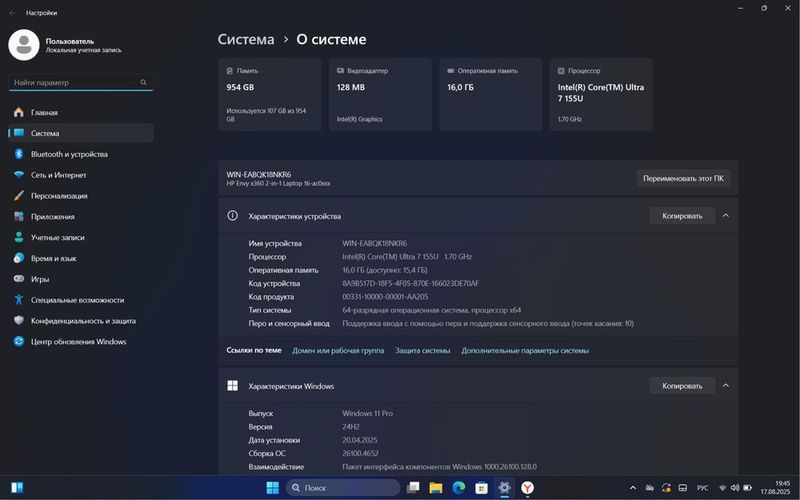This screenshot has width=800, height=500.
Task: Click the search magnifier icon in Найти параметр
Action: 143,82
